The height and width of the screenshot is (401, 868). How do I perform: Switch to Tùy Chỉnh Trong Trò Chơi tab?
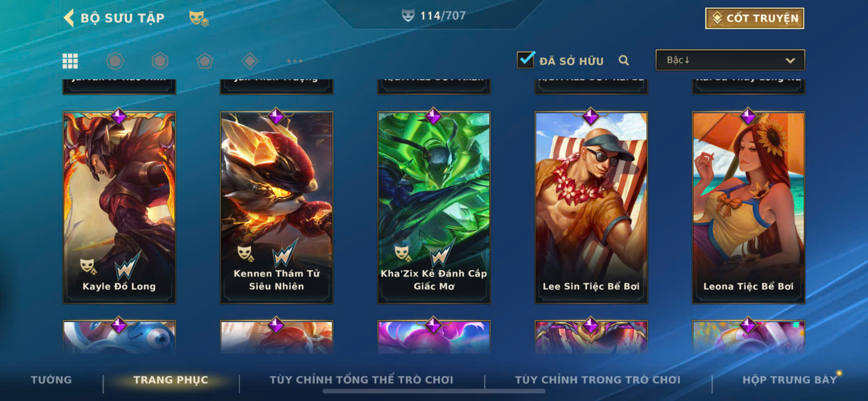tap(597, 380)
